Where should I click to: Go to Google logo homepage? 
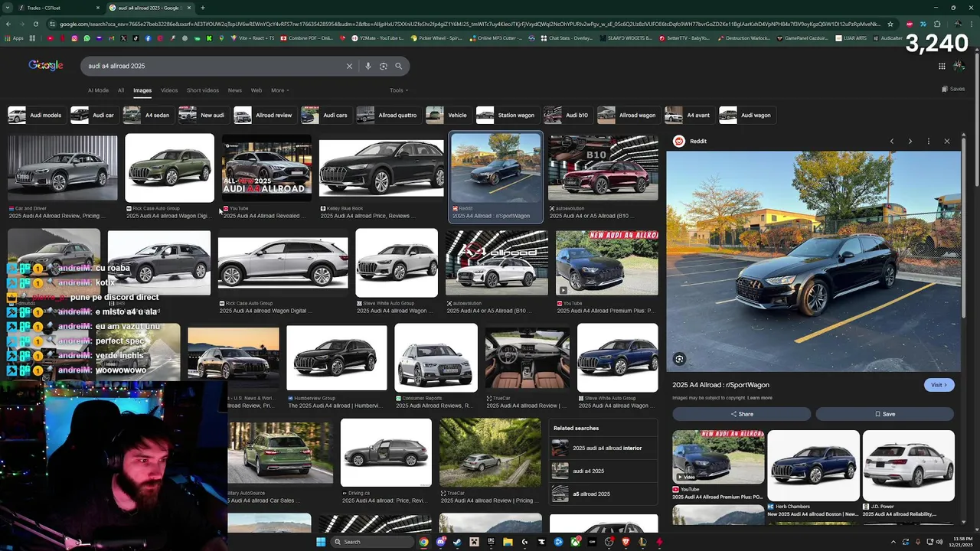[46, 65]
